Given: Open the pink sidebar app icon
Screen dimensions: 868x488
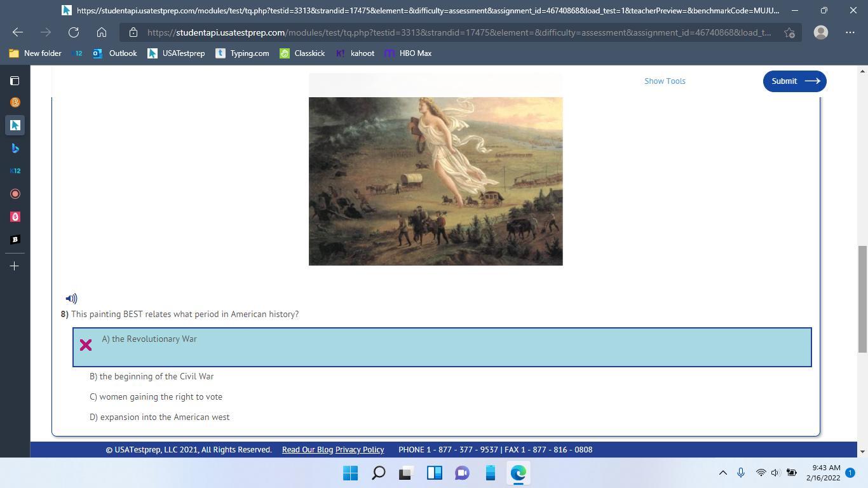Looking at the screenshot, I should pyautogui.click(x=15, y=217).
